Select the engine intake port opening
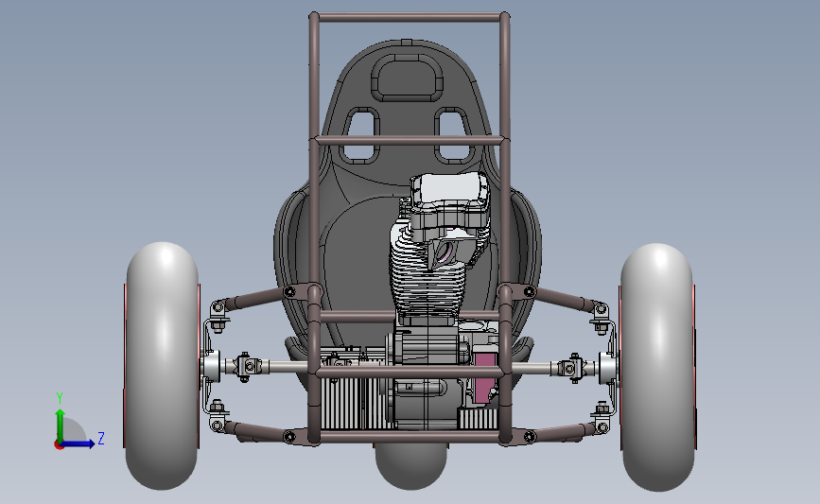 point(445,252)
